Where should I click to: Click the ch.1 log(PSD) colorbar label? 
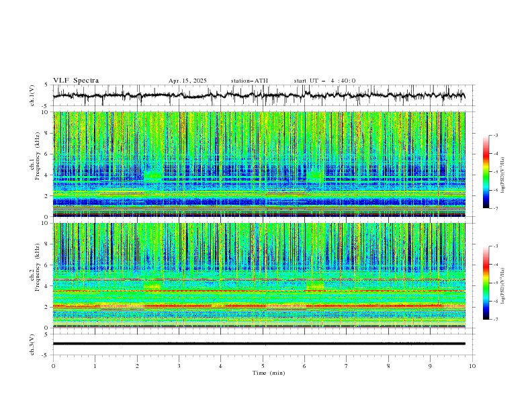[504, 175]
